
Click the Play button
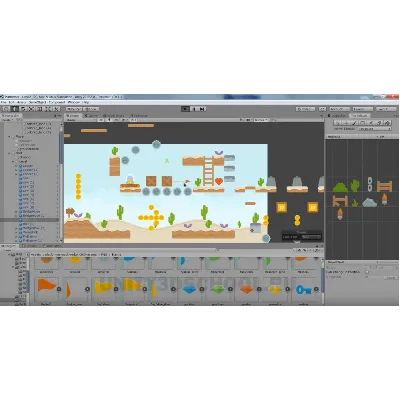(x=185, y=109)
